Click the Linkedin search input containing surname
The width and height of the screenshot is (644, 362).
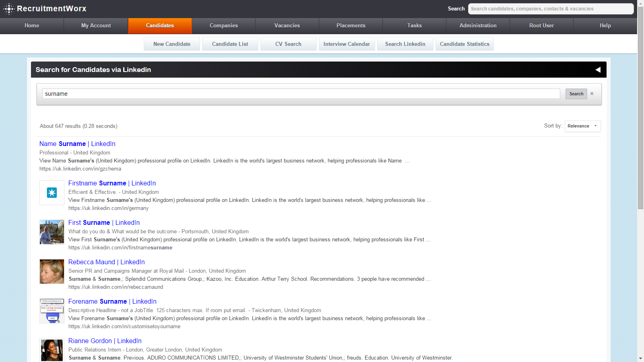click(301, 94)
